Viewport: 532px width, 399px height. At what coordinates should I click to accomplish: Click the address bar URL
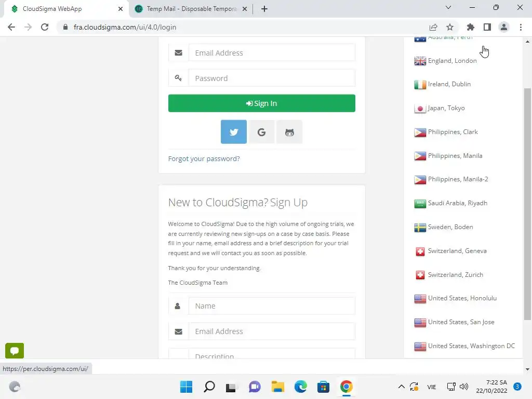point(125,27)
